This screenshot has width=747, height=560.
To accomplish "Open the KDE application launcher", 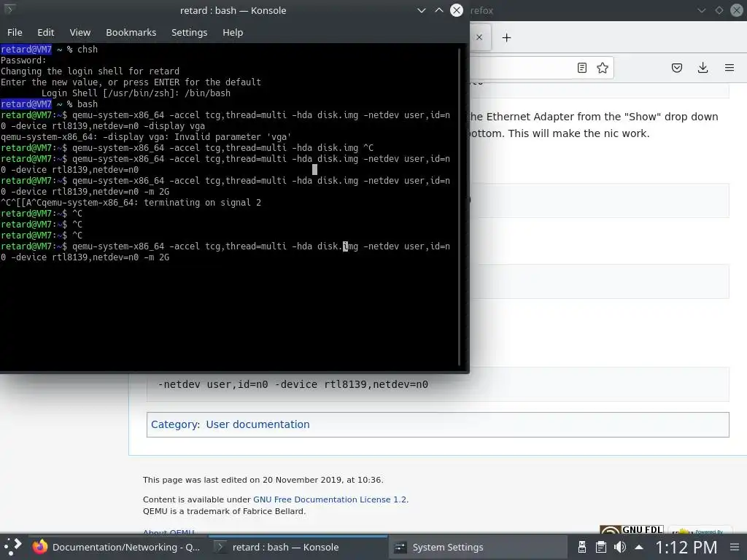I will pyautogui.click(x=13, y=547).
